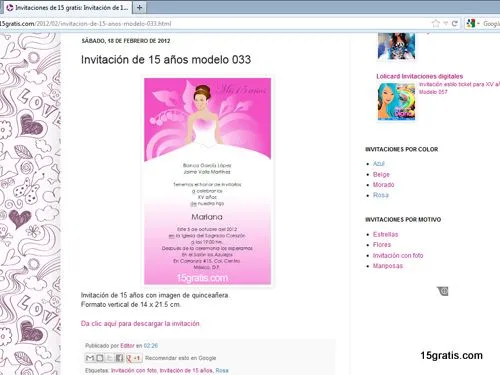
Task: Click the tab's site favicon
Action: click(10, 7)
